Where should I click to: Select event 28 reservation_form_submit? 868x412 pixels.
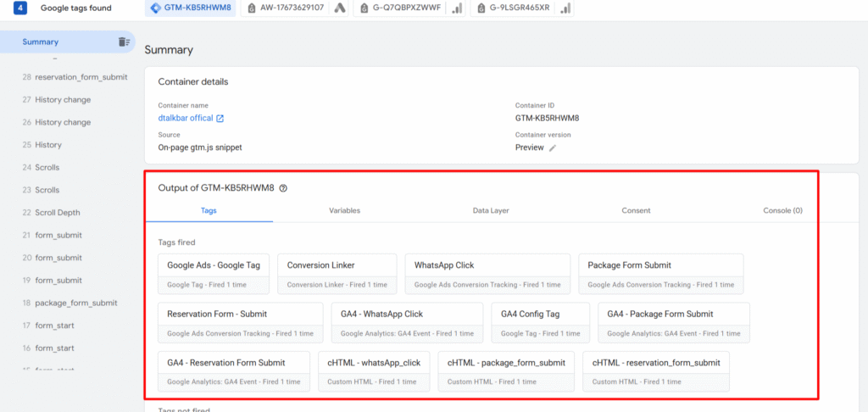75,77
